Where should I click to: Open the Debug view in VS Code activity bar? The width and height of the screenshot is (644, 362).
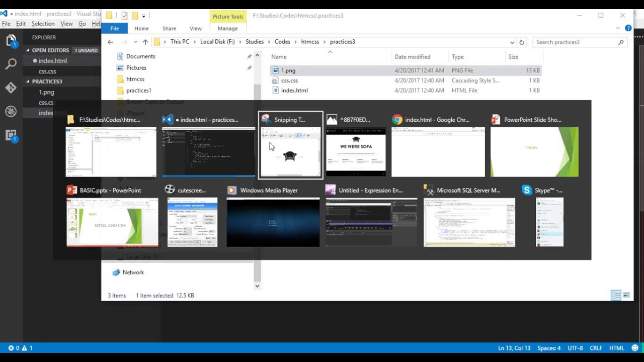pyautogui.click(x=11, y=111)
